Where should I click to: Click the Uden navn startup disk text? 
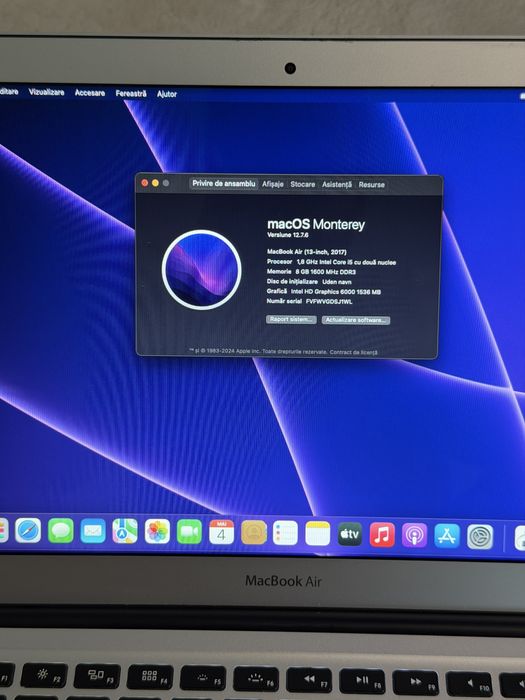[x=337, y=282]
